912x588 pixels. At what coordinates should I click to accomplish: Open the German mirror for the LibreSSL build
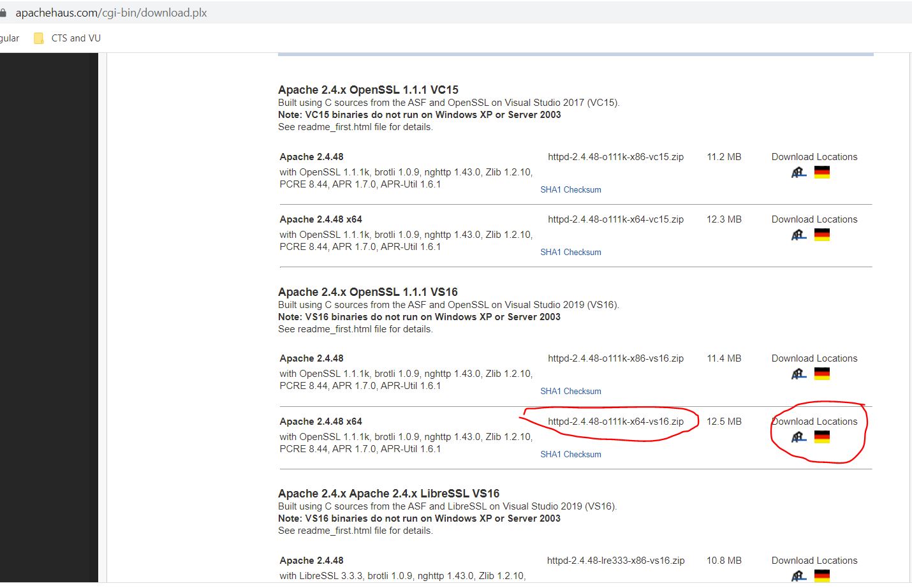822,576
